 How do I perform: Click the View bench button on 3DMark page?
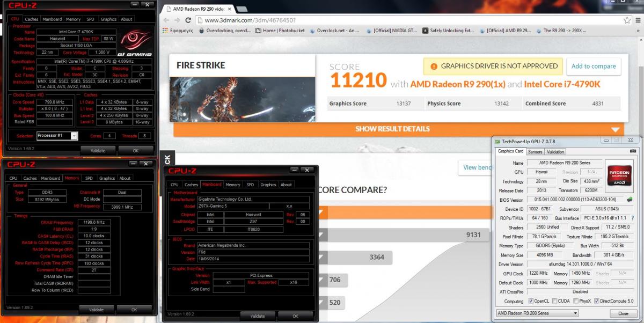pyautogui.click(x=475, y=167)
